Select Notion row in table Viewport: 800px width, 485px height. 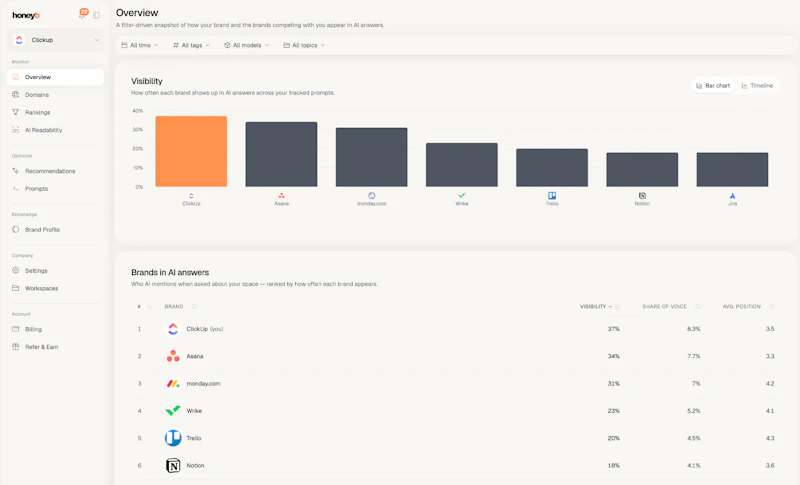[456, 466]
